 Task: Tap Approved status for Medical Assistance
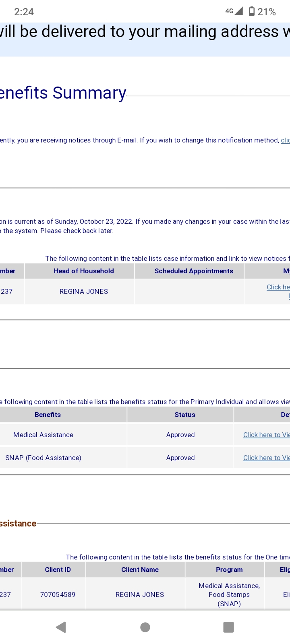(180, 435)
